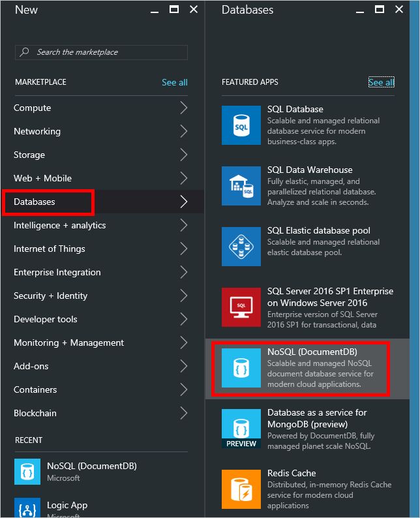Open the SQL Database icon tile
The image size is (420, 518).
point(241,125)
